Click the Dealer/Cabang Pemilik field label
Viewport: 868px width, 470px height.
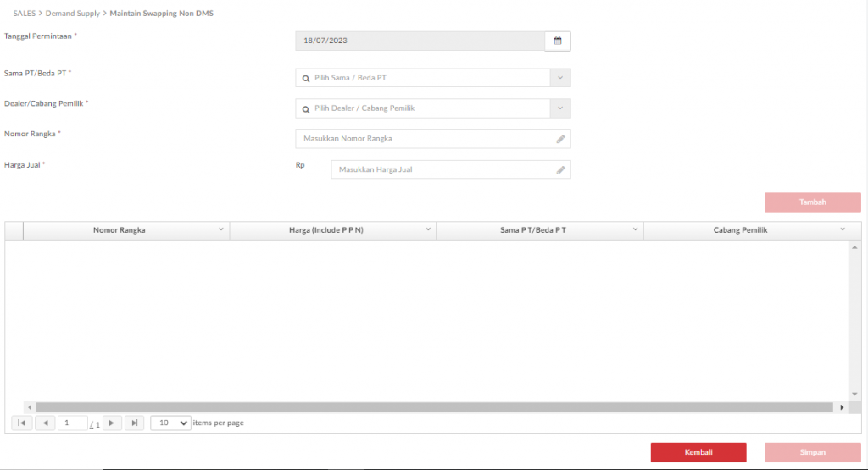point(44,103)
